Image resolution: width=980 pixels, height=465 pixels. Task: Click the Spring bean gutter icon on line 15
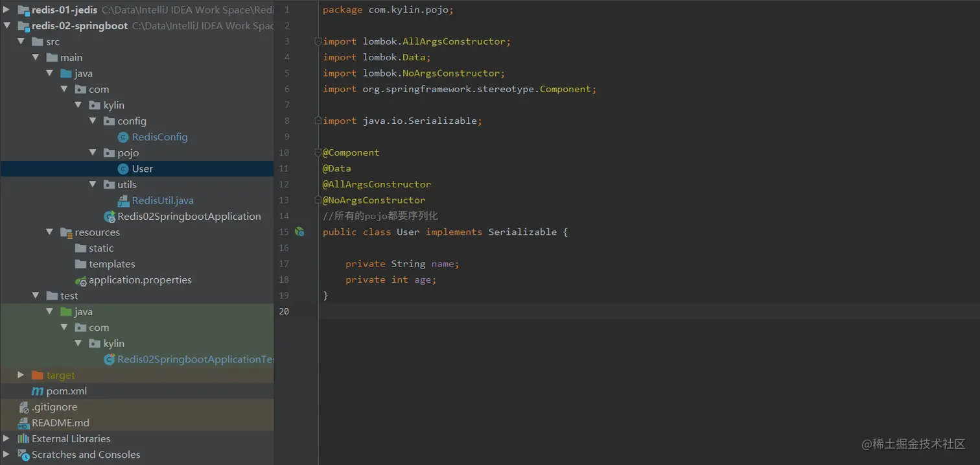pos(299,232)
